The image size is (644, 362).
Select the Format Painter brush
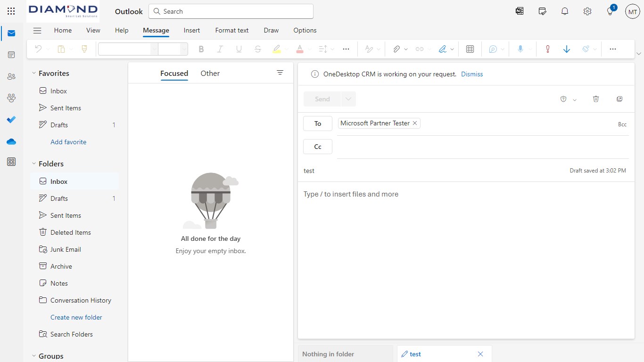(84, 49)
